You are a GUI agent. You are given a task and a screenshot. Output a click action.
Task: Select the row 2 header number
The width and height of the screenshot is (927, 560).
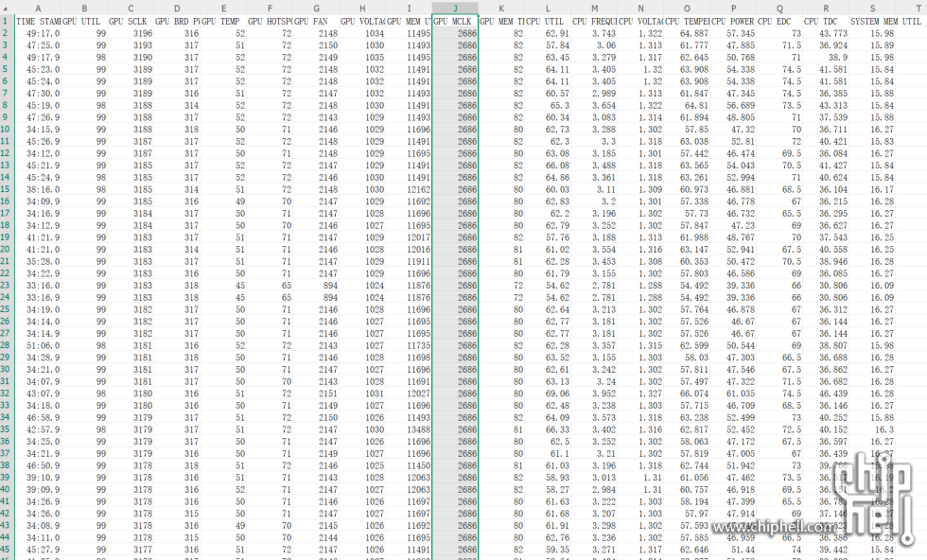coord(6,33)
